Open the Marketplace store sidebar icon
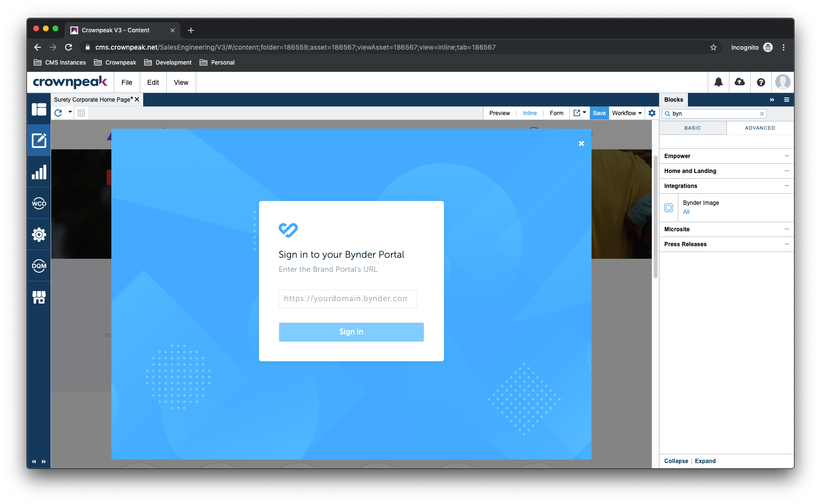The width and height of the screenshot is (821, 504). pyautogui.click(x=39, y=297)
